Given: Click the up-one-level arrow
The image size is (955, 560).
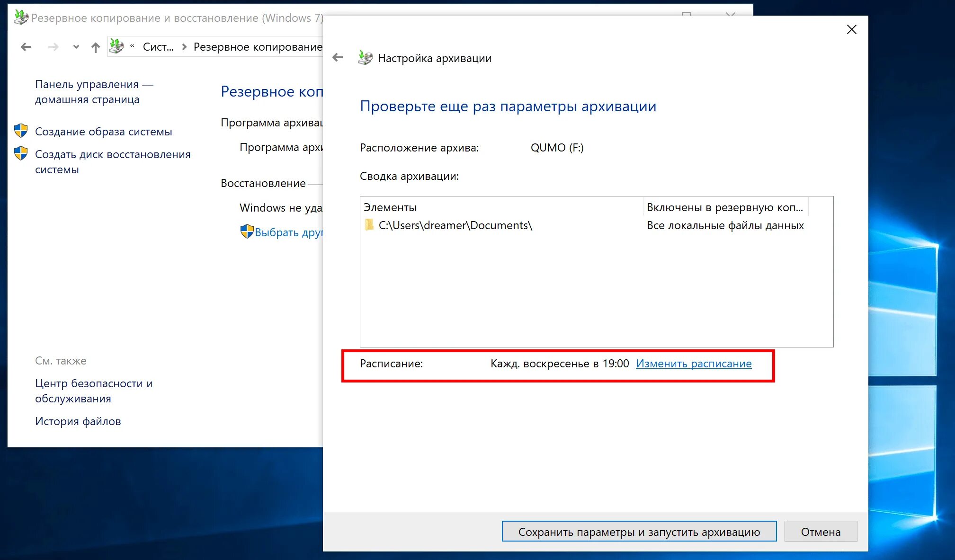Looking at the screenshot, I should pyautogui.click(x=96, y=47).
